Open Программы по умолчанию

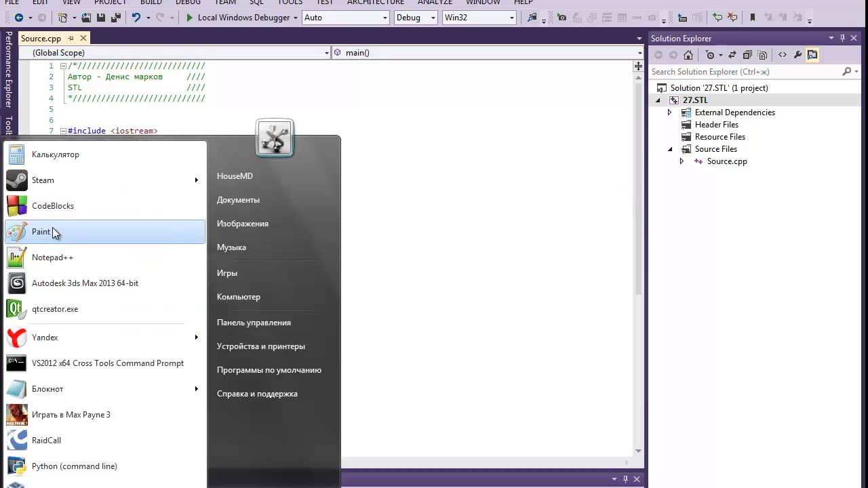tap(269, 370)
